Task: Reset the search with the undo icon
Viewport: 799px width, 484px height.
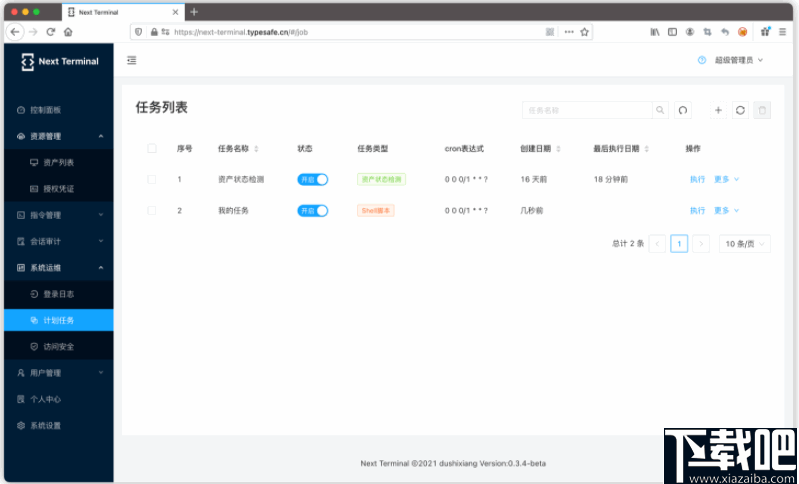Action: click(x=683, y=110)
